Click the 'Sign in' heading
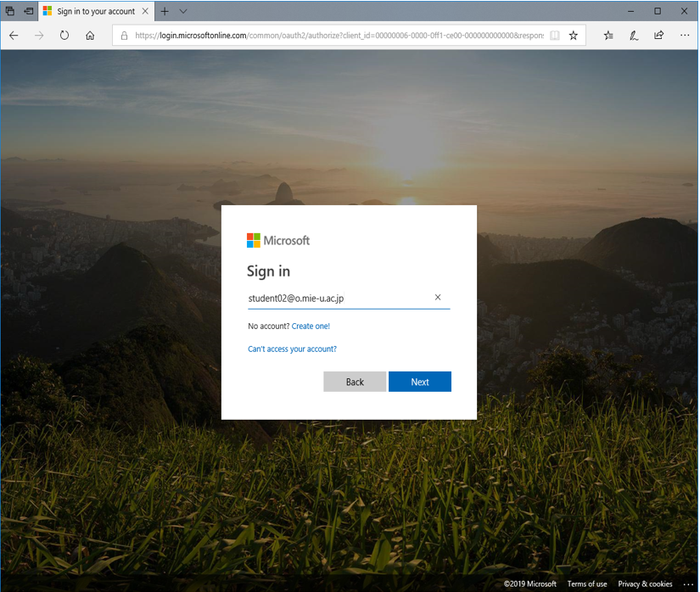This screenshot has height=592, width=700. click(268, 271)
